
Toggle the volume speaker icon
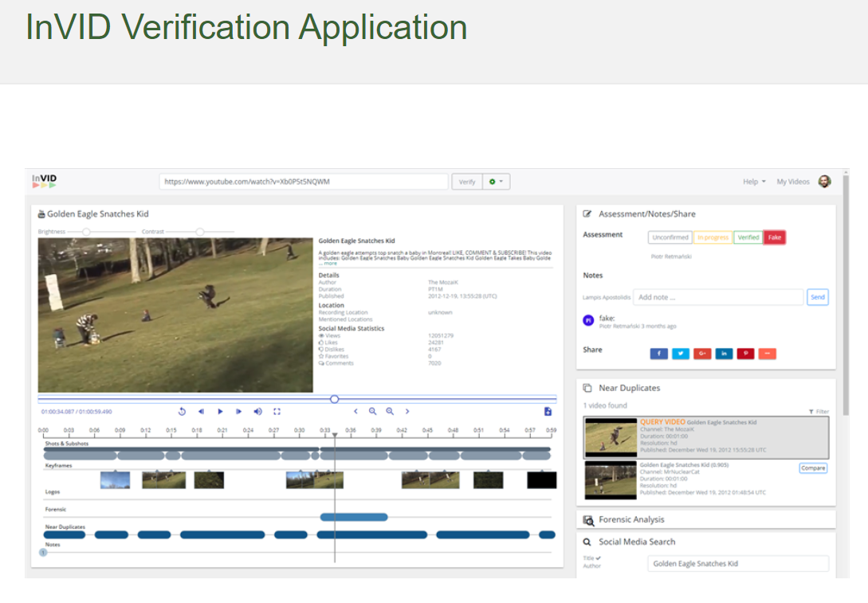pyautogui.click(x=257, y=412)
